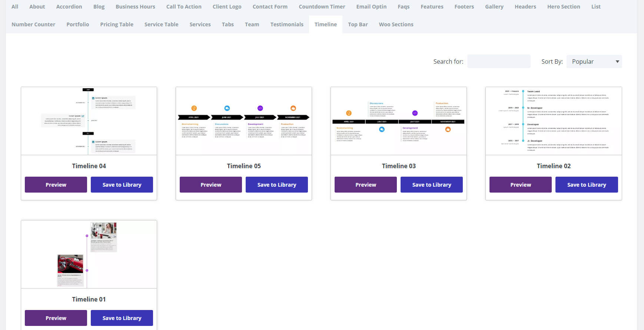Click the Timeline 02 thumbnail image
The image size is (644, 330).
point(554,121)
